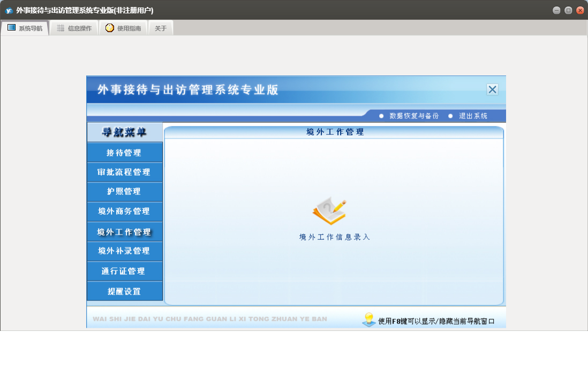This screenshot has height=385, width=588.
Task: Click the 境外工作信息录入 notebook icon
Action: coord(329,210)
